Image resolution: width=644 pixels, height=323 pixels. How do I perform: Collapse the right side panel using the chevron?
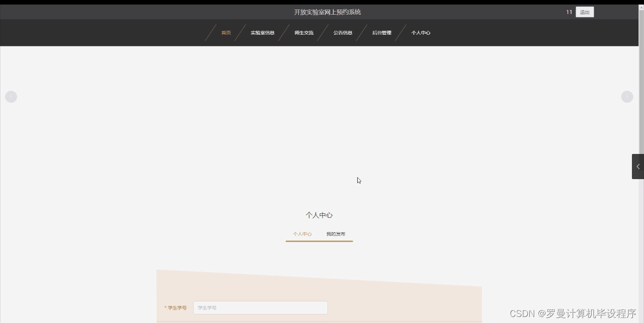coord(637,166)
